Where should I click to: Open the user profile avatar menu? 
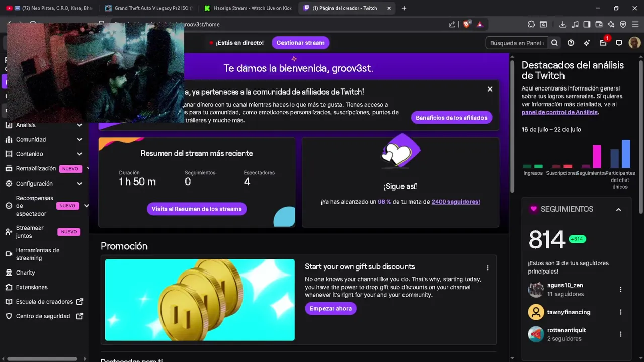634,43
